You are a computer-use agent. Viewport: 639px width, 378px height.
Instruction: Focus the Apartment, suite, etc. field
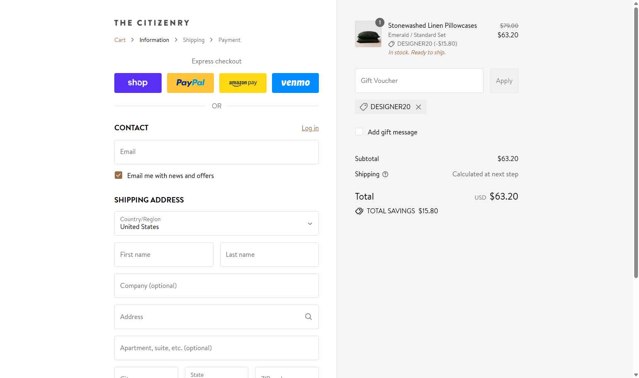pyautogui.click(x=216, y=348)
